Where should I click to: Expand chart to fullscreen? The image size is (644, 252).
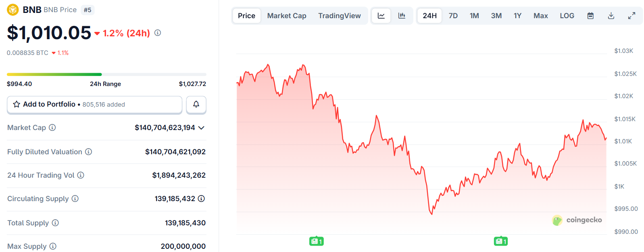632,16
